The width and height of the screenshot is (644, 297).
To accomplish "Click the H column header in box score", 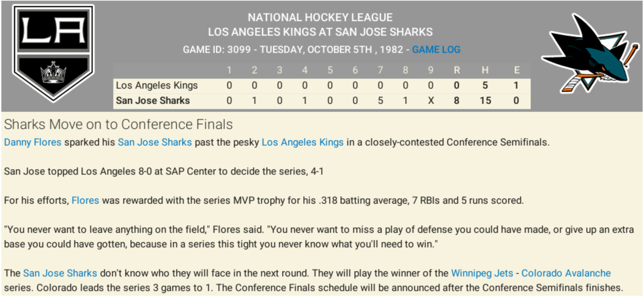I will pos(485,70).
